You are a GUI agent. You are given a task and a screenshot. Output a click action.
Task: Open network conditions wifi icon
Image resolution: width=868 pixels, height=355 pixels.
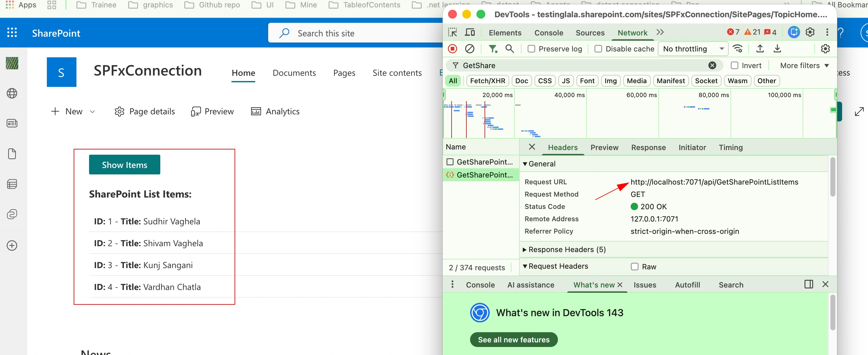[x=738, y=49]
